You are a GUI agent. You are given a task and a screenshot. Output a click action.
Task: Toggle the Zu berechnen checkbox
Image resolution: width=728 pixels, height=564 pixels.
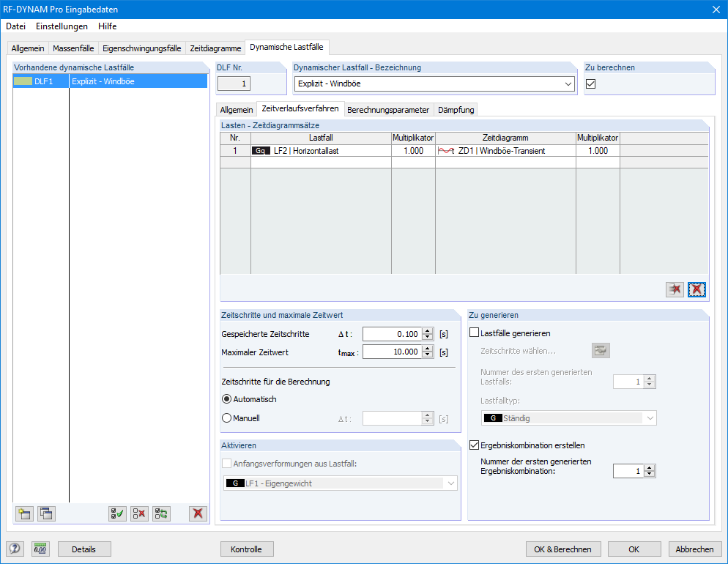[x=590, y=84]
